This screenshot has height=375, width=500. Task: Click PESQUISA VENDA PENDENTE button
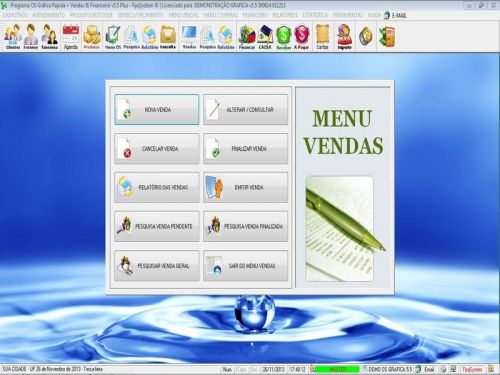157,226
